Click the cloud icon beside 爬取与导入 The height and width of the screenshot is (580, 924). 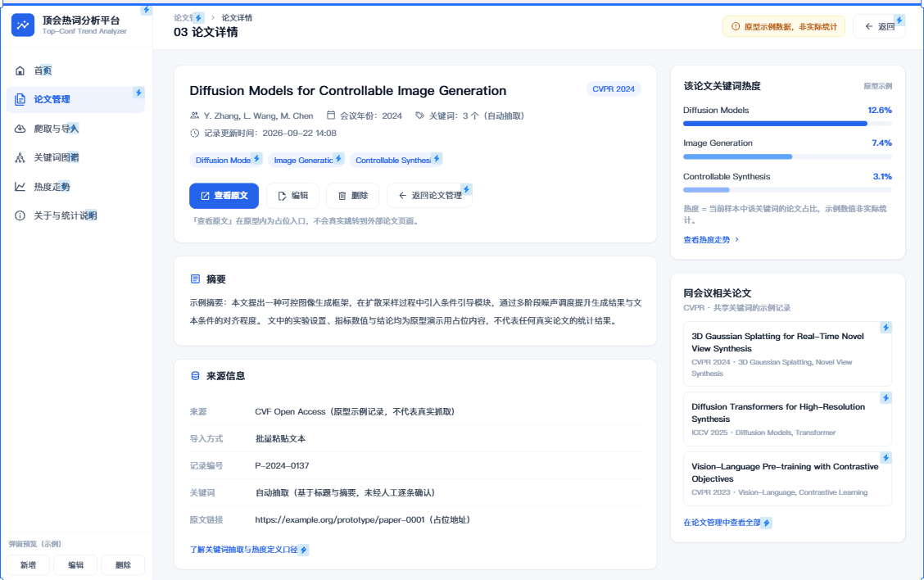(20, 129)
